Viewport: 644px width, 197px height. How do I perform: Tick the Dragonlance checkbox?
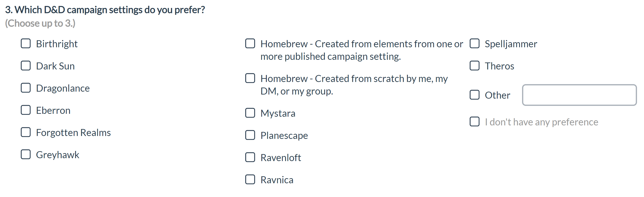[26, 88]
